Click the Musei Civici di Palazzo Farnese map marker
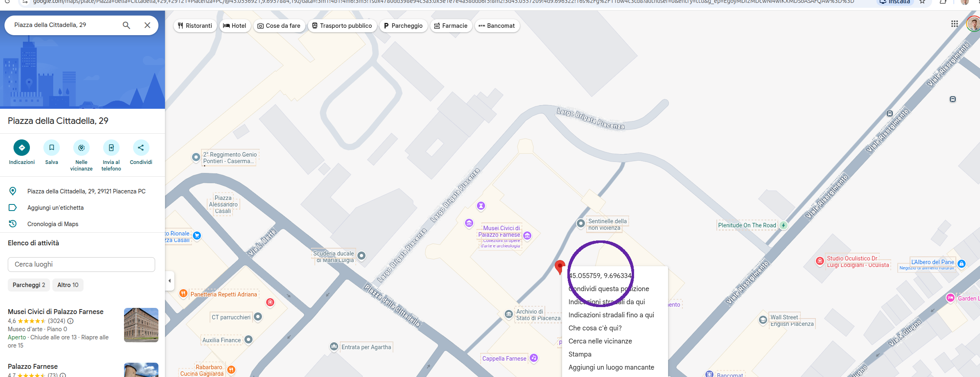The width and height of the screenshot is (980, 377). 527,235
